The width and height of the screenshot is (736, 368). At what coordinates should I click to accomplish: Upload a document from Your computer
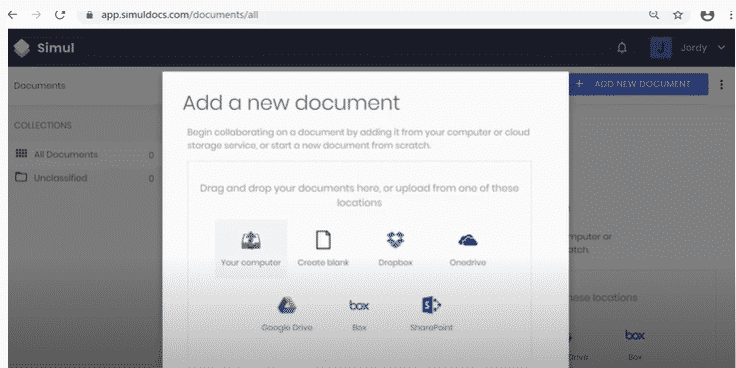251,248
